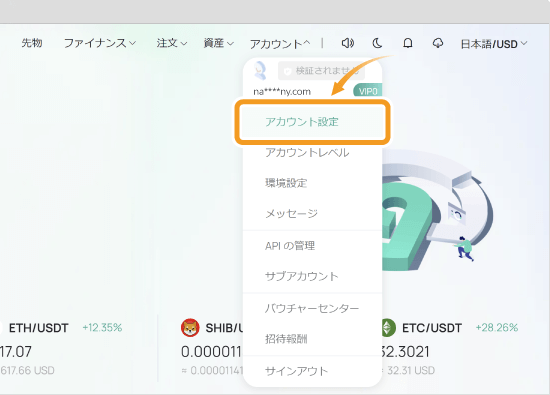This screenshot has width=550, height=395.
Task: Click the cloud download icon
Action: (438, 43)
